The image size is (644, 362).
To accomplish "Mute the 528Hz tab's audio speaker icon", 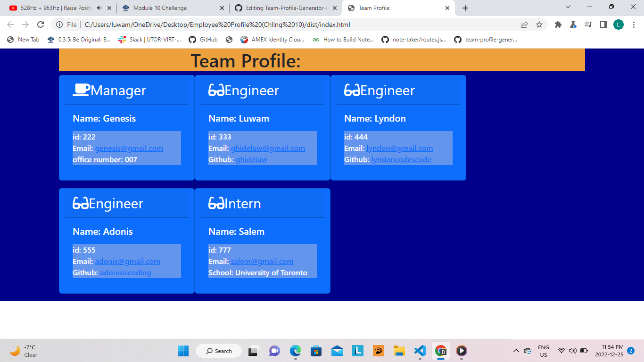I will pos(98,8).
